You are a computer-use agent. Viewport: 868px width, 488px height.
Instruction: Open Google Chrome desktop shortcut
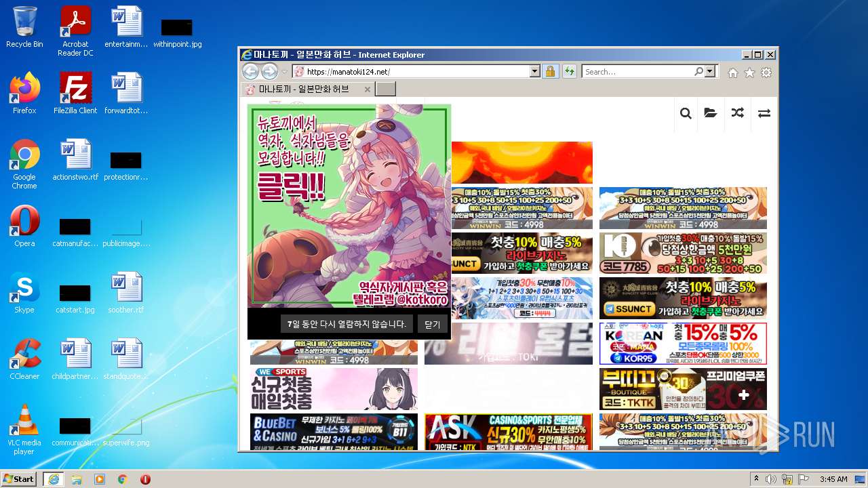click(x=24, y=165)
